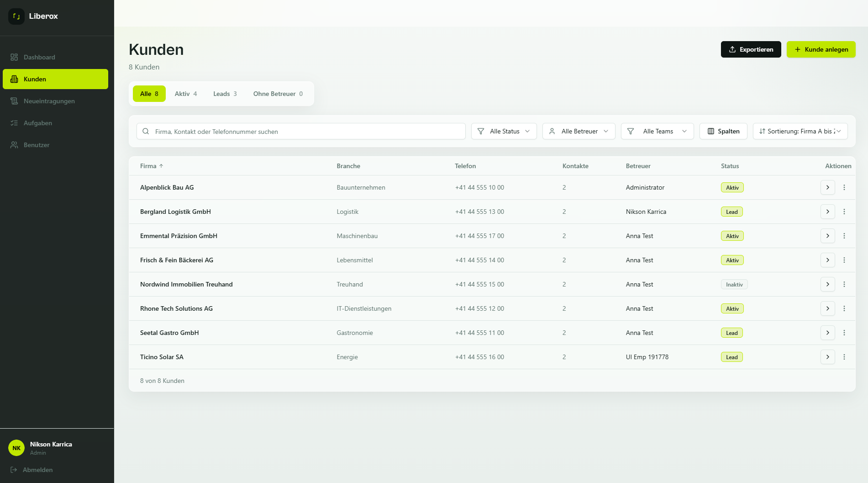Go to Dashboard in the sidebar
868x483 pixels.
click(56, 57)
